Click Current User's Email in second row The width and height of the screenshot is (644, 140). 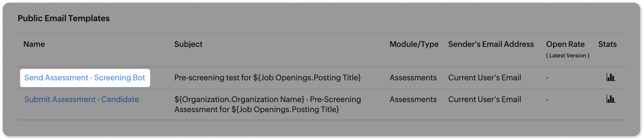pos(485,100)
